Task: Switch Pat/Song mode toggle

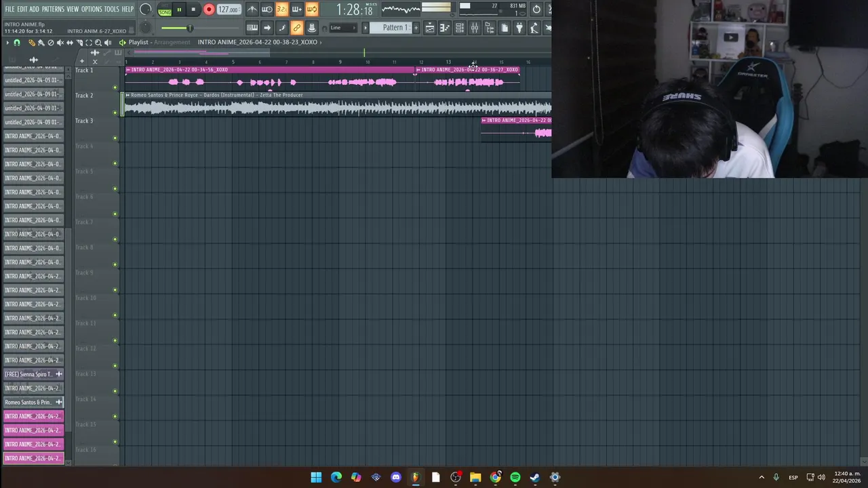Action: pyautogui.click(x=165, y=9)
